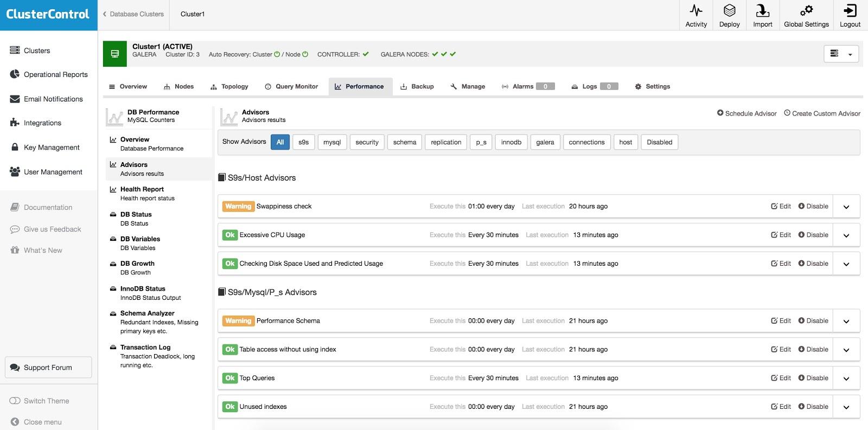Disable the Top Queries advisor
868x430 pixels.
[813, 378]
